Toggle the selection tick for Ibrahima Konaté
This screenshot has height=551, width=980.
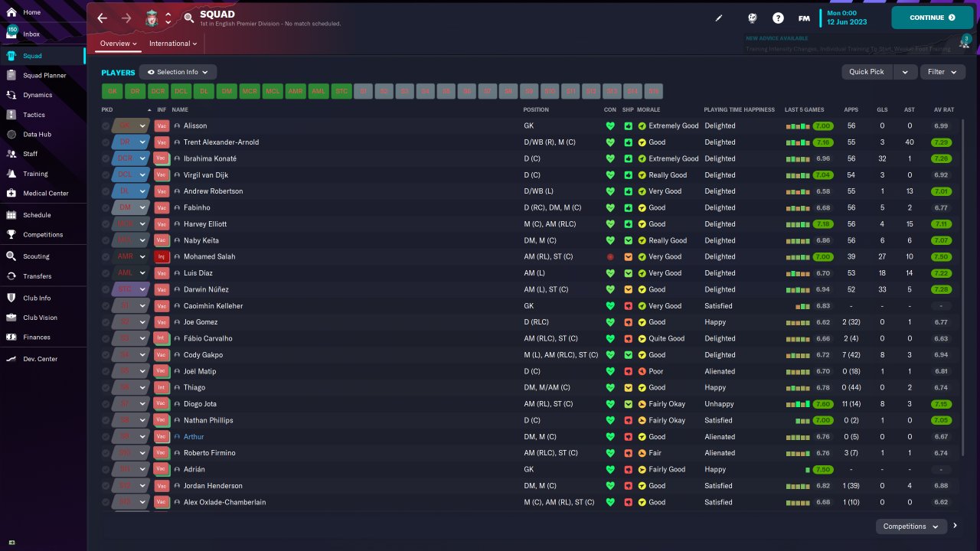coord(106,158)
